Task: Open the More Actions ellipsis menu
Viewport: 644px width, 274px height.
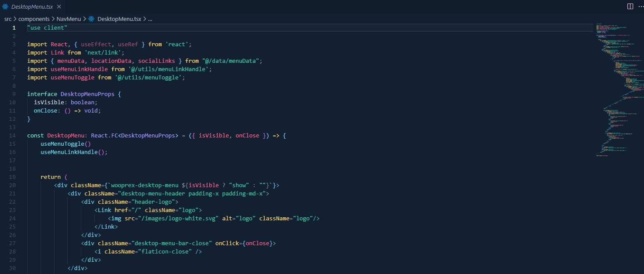Action: tap(639, 7)
